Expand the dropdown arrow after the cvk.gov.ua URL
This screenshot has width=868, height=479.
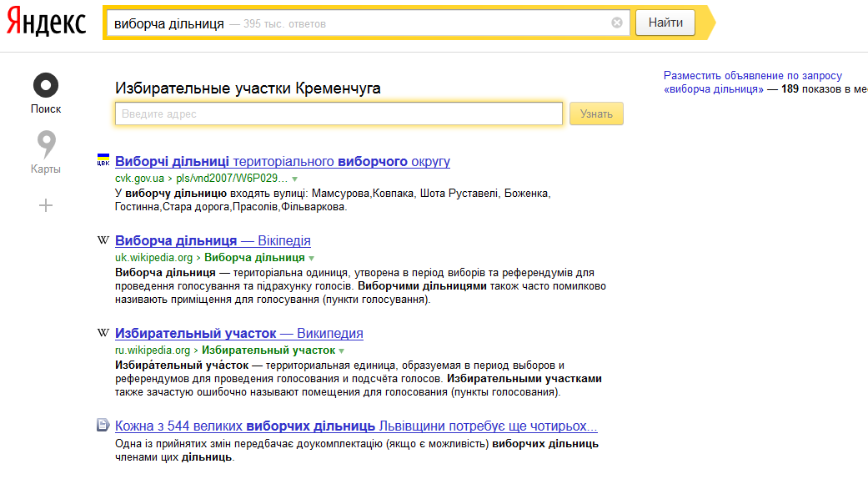click(295, 179)
